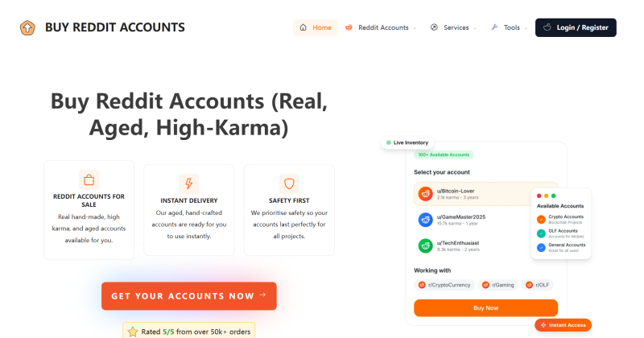This screenshot has height=338, width=644.
Task: Click the red window dot
Action: tap(538, 196)
